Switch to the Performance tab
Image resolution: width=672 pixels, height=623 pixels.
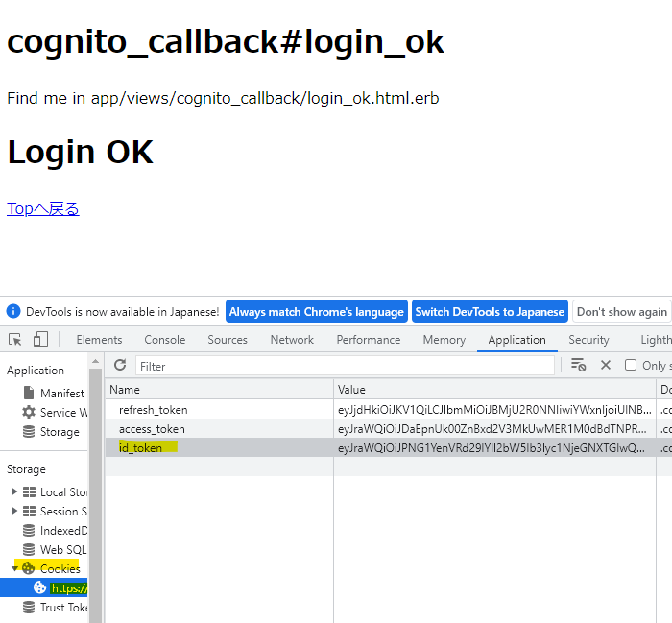click(368, 340)
